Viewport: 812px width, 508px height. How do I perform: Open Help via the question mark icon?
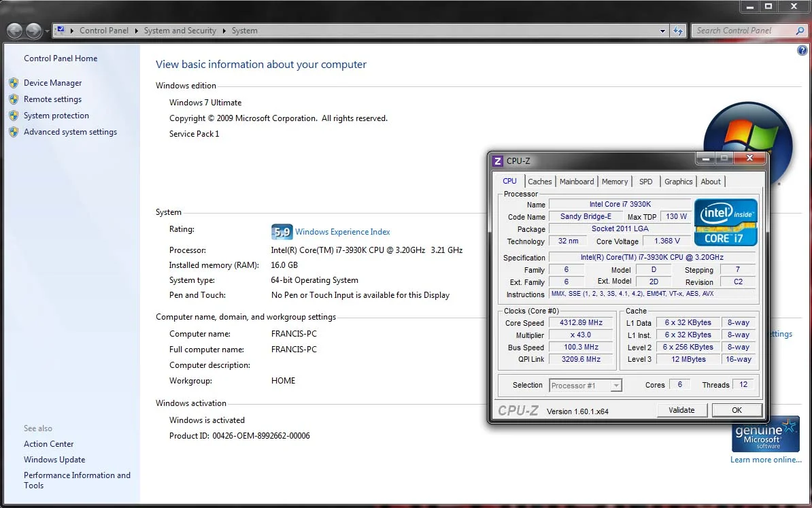[802, 50]
